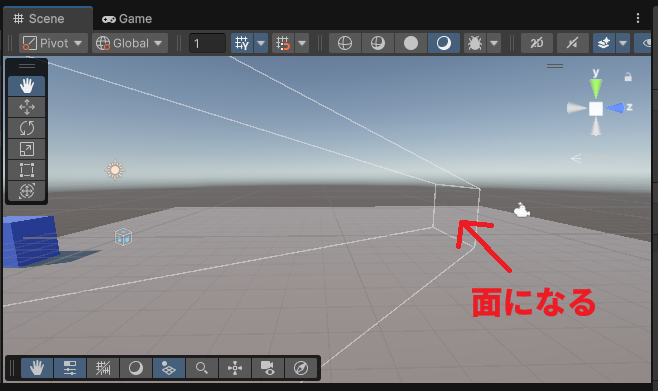Click the grid snap value field

point(207,43)
